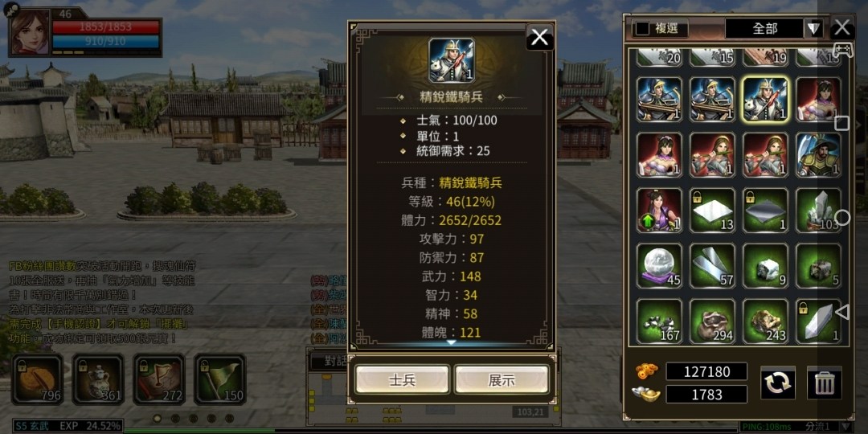Click the refresh inventory arrows icon
The image size is (868, 434).
778,383
